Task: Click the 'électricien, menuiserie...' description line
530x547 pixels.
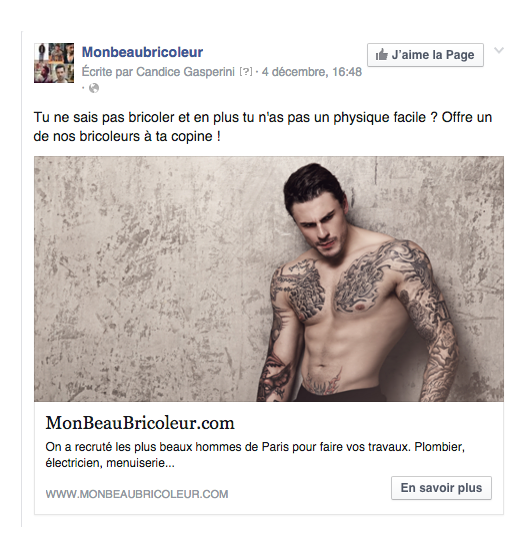Action: (110, 463)
